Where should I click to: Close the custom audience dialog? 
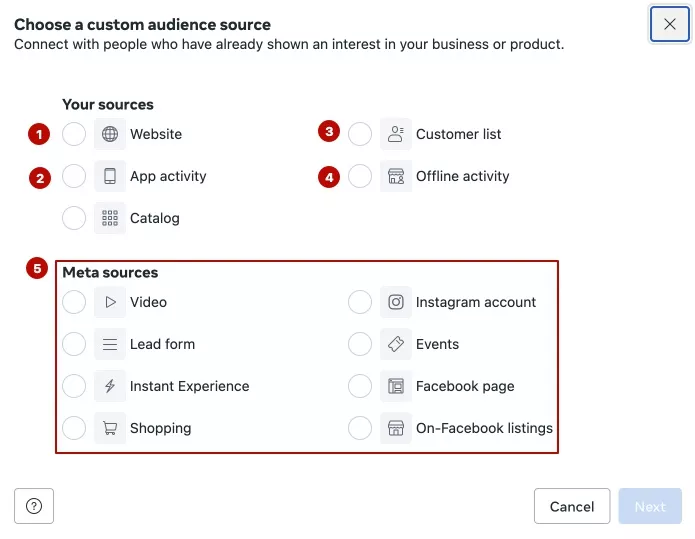pyautogui.click(x=670, y=24)
